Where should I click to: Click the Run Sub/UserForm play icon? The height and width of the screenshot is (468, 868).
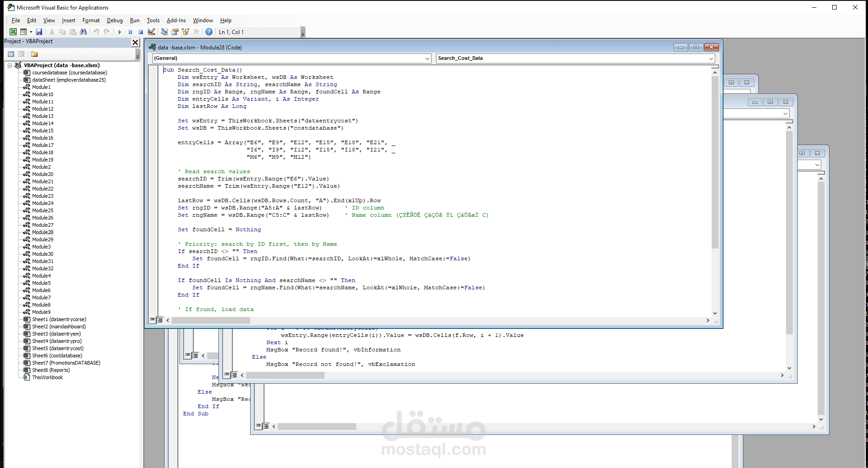point(120,32)
